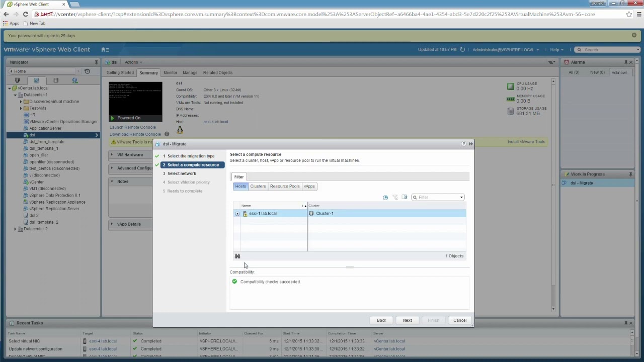The height and width of the screenshot is (362, 644).
Task: Open the Help dropdown menu
Action: 556,50
